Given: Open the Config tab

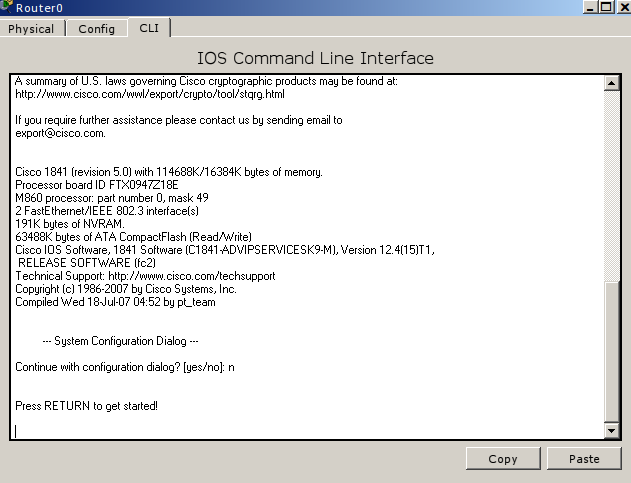Looking at the screenshot, I should click(x=97, y=29).
